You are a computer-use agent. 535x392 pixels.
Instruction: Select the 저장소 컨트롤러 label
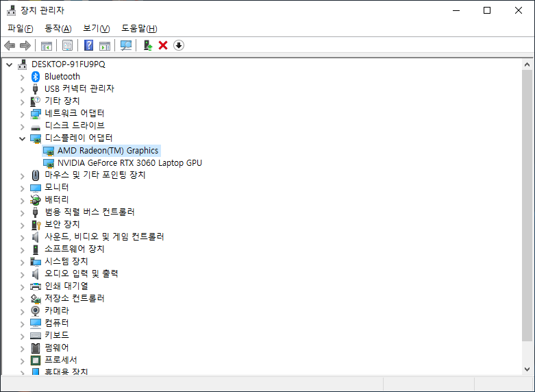tap(75, 298)
